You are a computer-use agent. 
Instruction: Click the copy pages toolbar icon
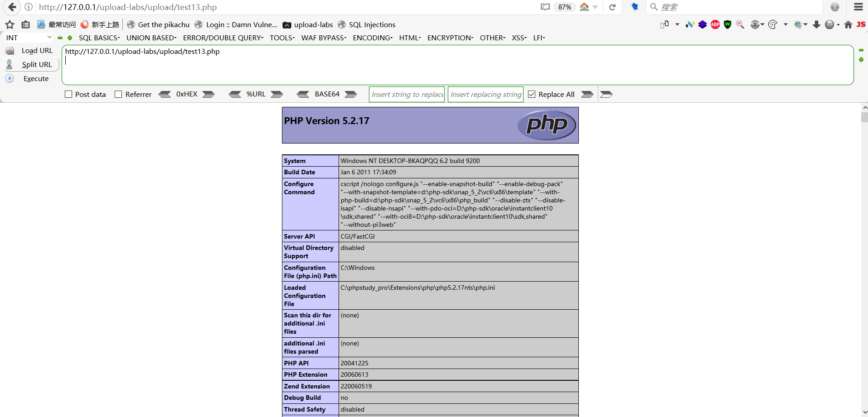coord(665,24)
